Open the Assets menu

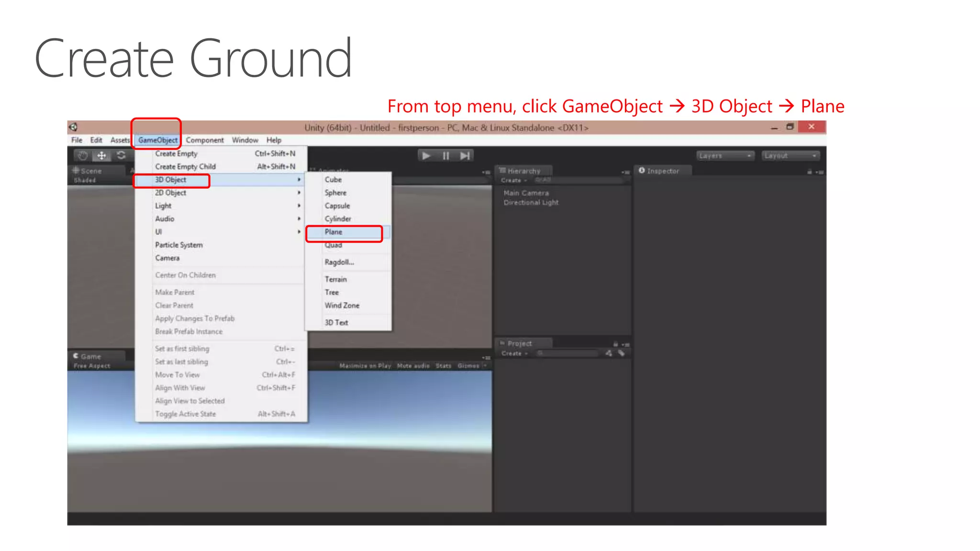point(120,140)
